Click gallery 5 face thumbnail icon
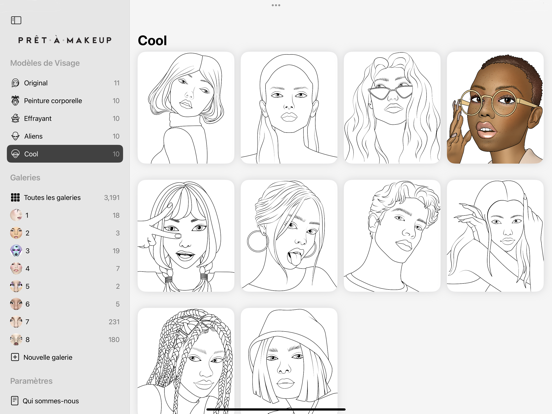Image resolution: width=552 pixels, height=414 pixels. (x=16, y=286)
